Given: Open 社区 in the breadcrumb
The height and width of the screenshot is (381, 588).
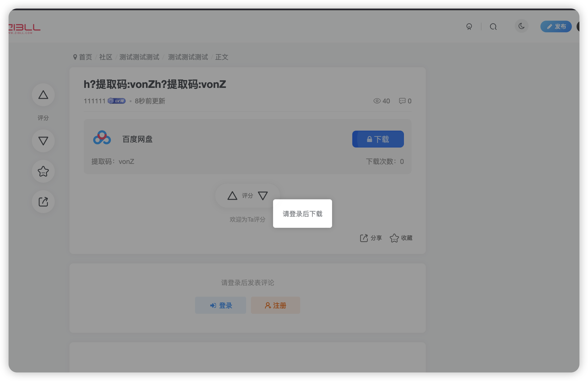Looking at the screenshot, I should pyautogui.click(x=106, y=57).
